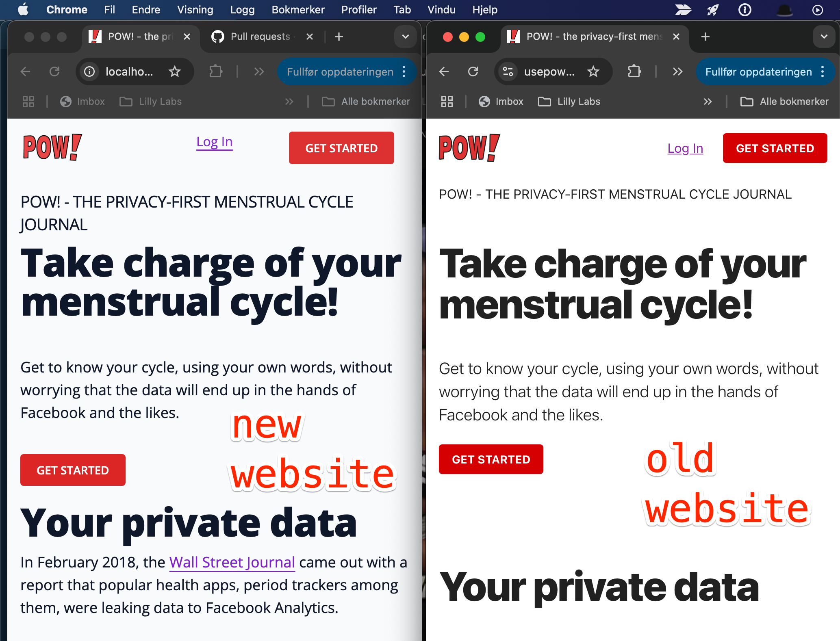Click Log In on the new website

(215, 142)
